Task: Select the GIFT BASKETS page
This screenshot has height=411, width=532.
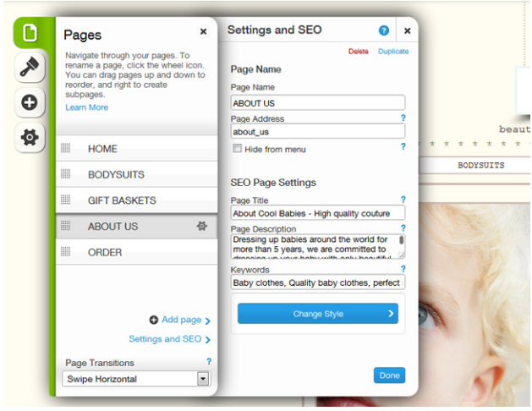Action: click(x=136, y=200)
